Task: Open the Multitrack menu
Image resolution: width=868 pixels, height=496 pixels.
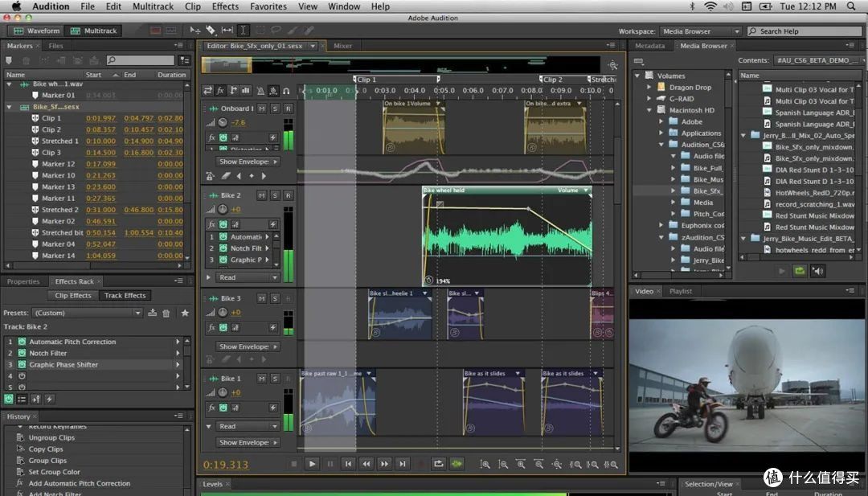Action: (153, 6)
